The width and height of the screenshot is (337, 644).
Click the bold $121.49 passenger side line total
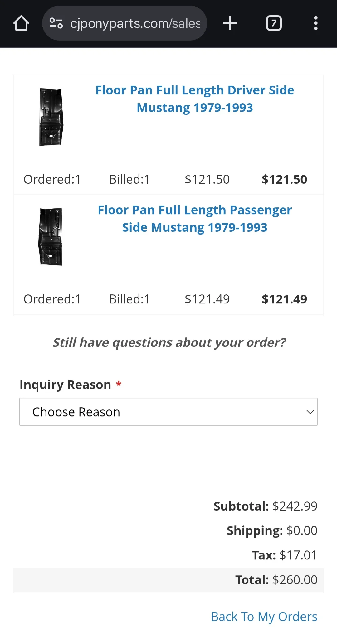(284, 299)
